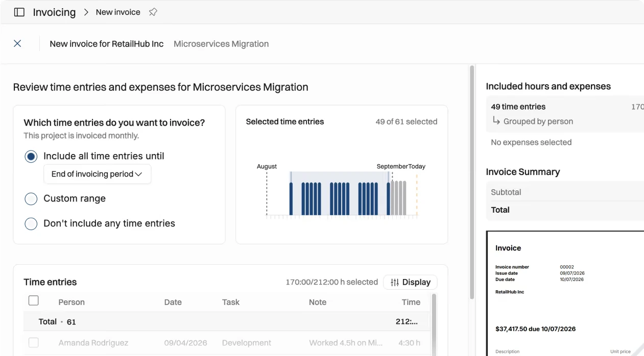This screenshot has width=644, height=356.
Task: Click 'New invoice for RetailHub Inc' title
Action: (107, 44)
